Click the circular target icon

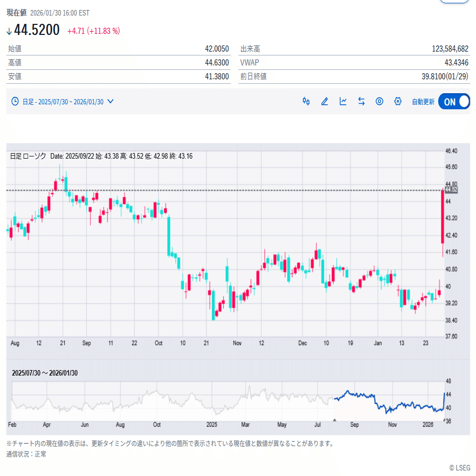(x=379, y=102)
